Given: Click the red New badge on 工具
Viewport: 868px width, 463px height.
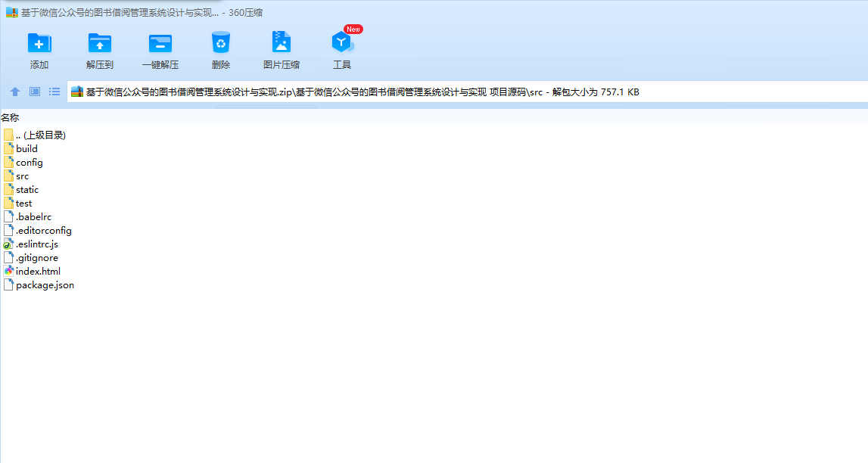Looking at the screenshot, I should coord(353,29).
